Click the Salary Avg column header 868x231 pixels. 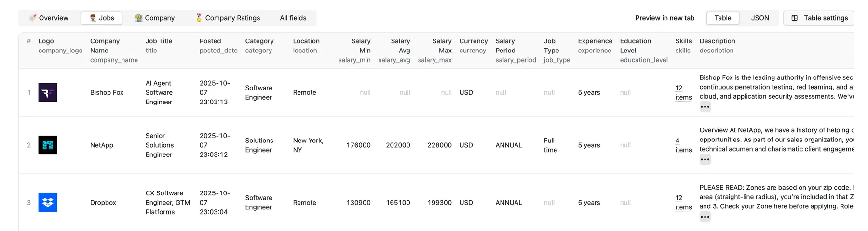click(x=400, y=46)
